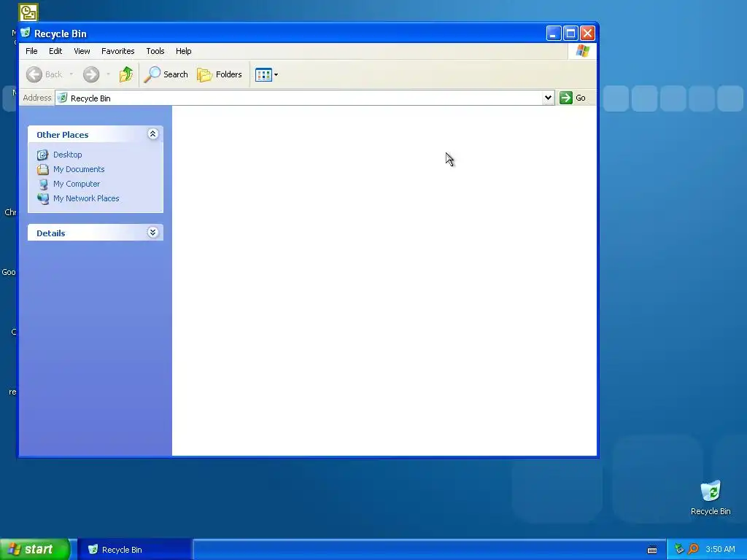Image resolution: width=747 pixels, height=560 pixels.
Task: Open My Network Places link
Action: point(86,198)
